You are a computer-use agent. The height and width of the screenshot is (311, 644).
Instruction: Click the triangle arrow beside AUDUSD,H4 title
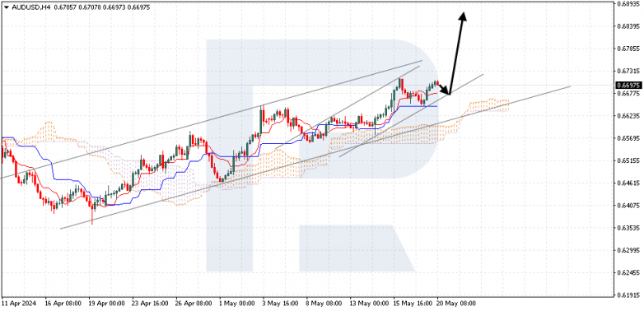(6, 7)
